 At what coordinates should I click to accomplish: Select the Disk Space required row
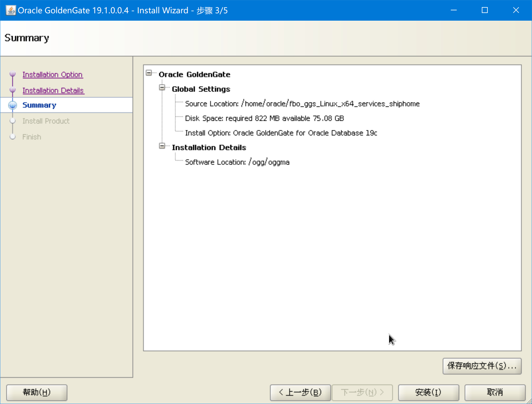(265, 119)
